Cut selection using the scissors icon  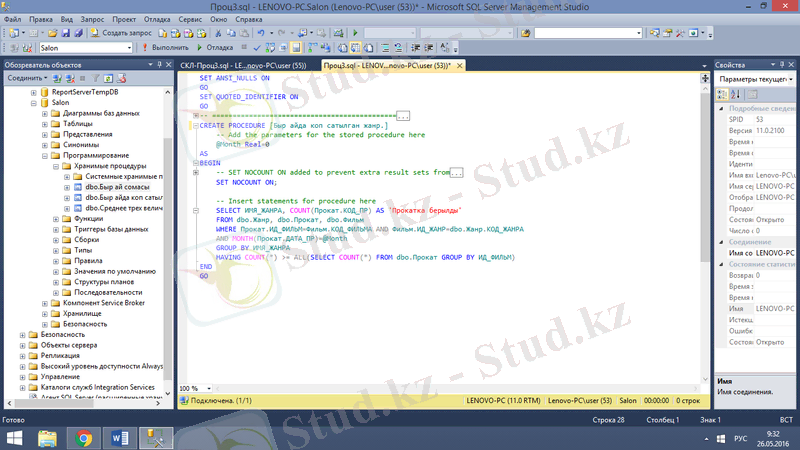point(218,33)
